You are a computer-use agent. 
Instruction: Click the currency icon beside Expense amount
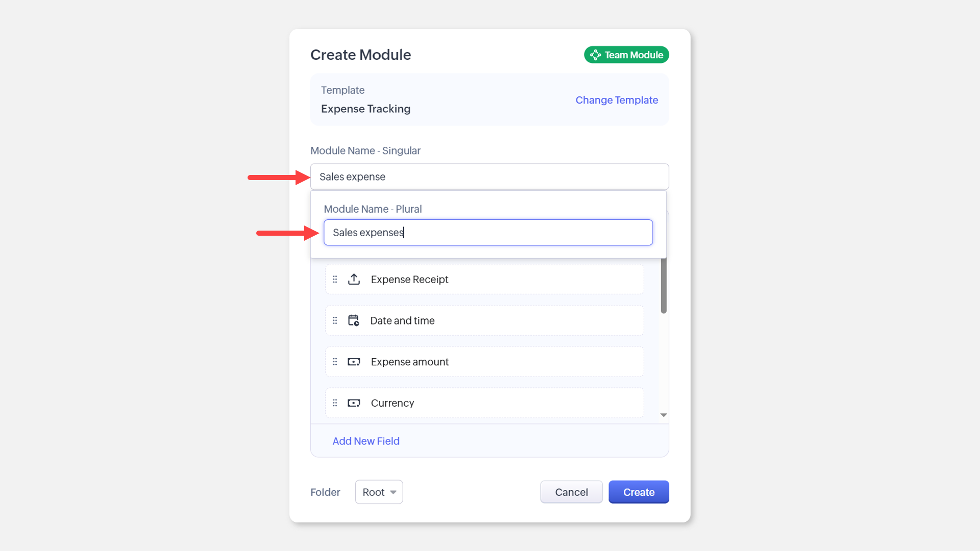click(354, 362)
